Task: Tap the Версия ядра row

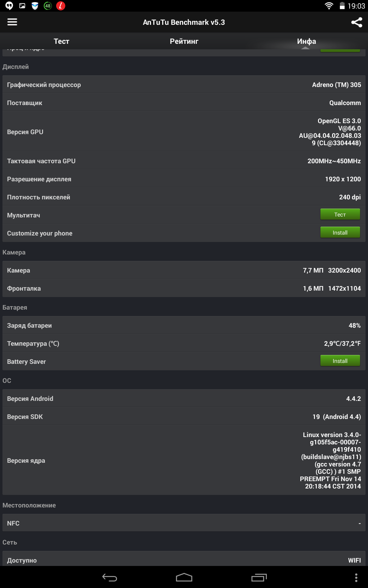Action: [184, 460]
